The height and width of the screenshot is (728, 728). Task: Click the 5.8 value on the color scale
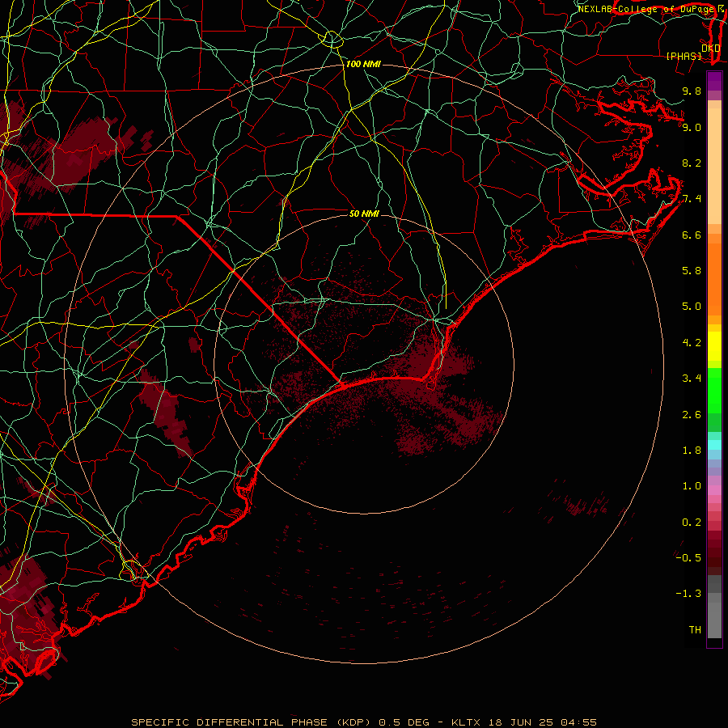pos(692,271)
